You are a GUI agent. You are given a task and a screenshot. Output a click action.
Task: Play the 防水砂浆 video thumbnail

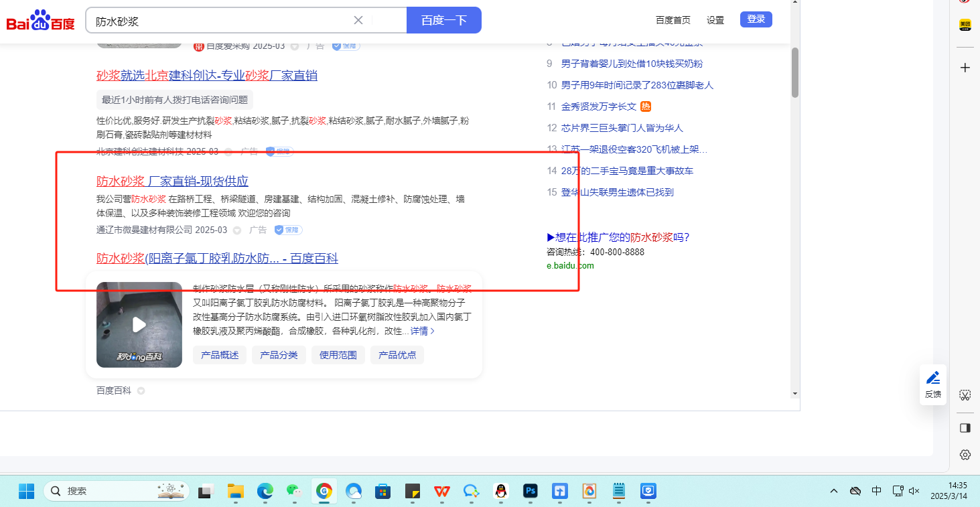tap(139, 325)
